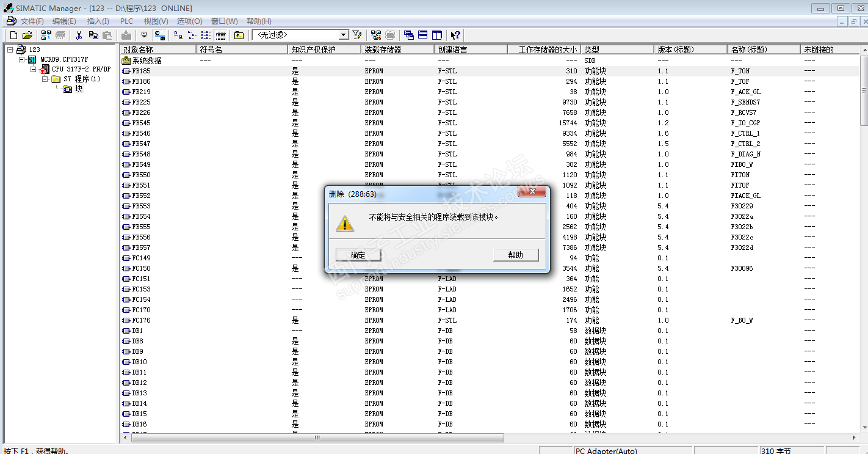Go up one level via folder icon

point(239,35)
